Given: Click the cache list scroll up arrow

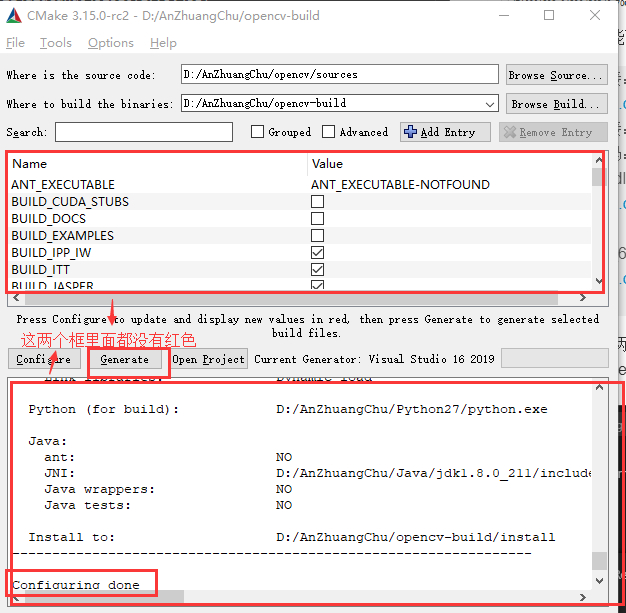Looking at the screenshot, I should tap(598, 160).
